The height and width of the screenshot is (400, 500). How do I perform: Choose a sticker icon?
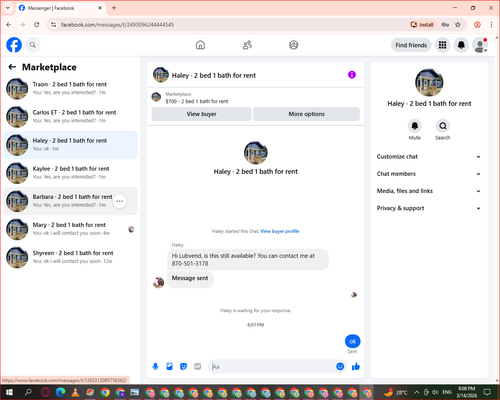tap(184, 367)
